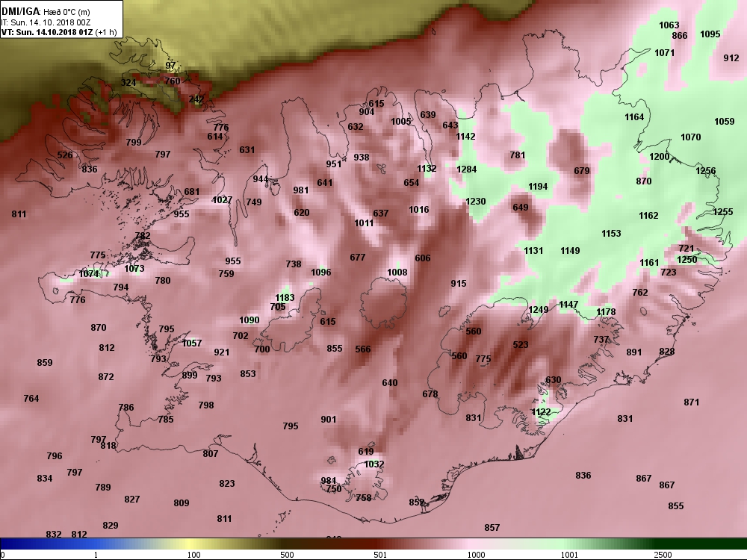Screen dimensions: 747x560
Task: Click the 1016 label
Action: tap(419, 210)
